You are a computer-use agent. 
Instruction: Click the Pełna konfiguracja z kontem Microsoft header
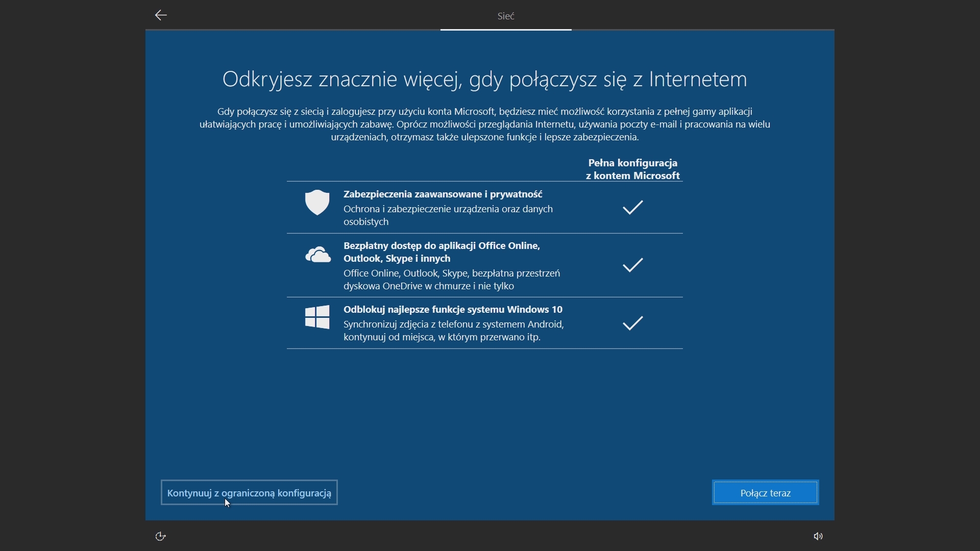pos(632,169)
